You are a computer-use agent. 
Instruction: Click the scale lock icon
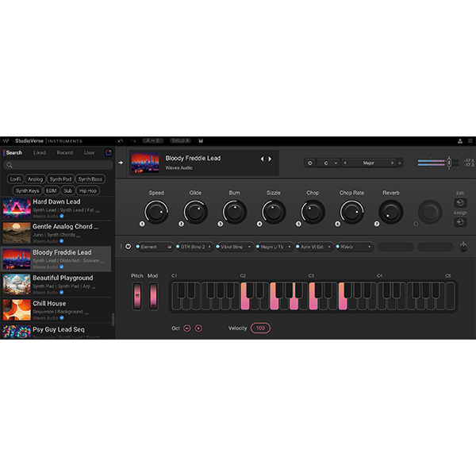point(400,163)
